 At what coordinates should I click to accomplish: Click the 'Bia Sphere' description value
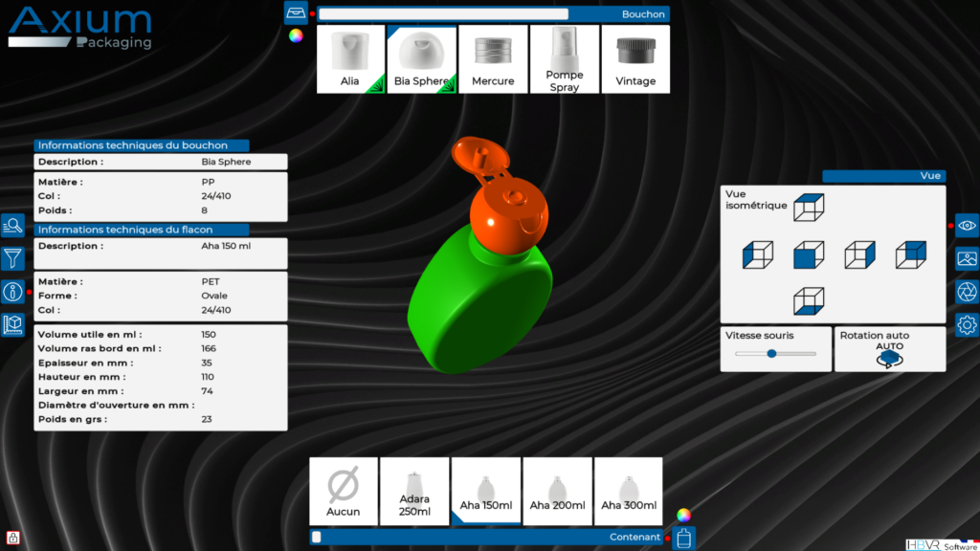(226, 162)
